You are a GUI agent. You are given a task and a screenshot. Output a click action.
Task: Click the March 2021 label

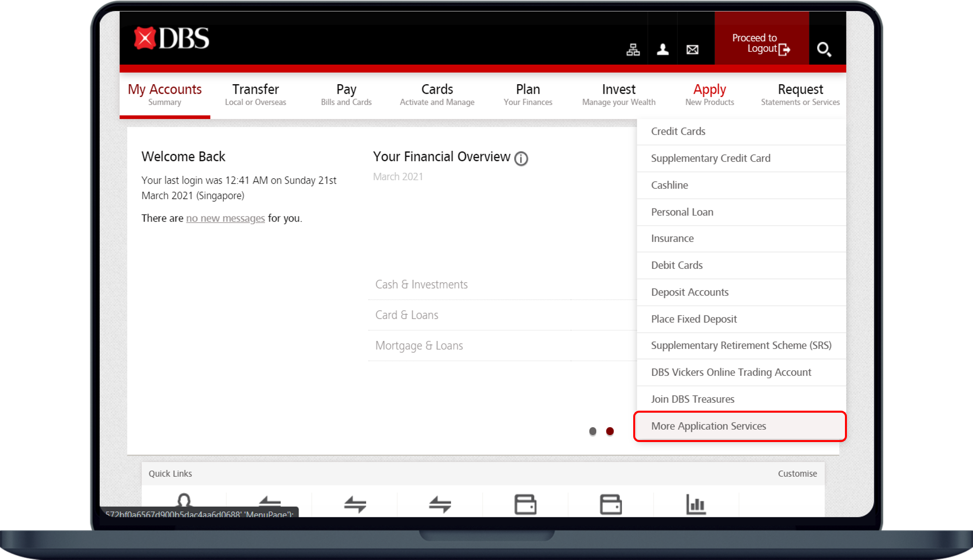click(x=398, y=177)
